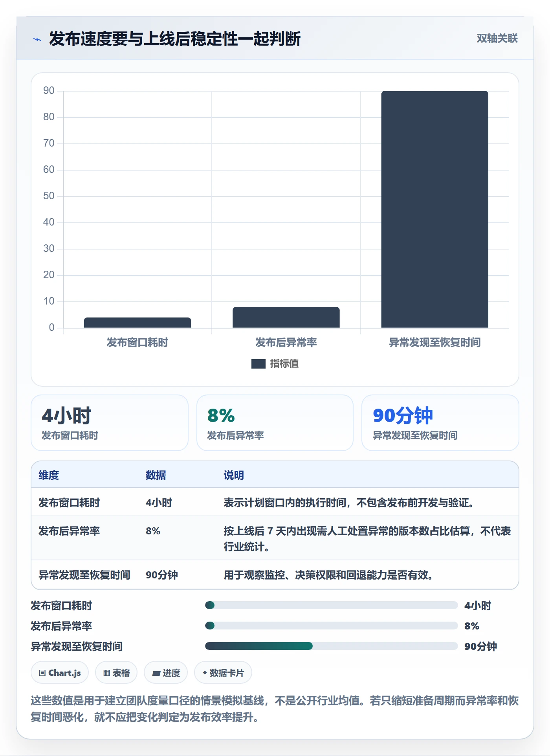Viewport: 550px width, 756px height.
Task: Select the blue 90分钟 stat card
Action: (x=440, y=423)
